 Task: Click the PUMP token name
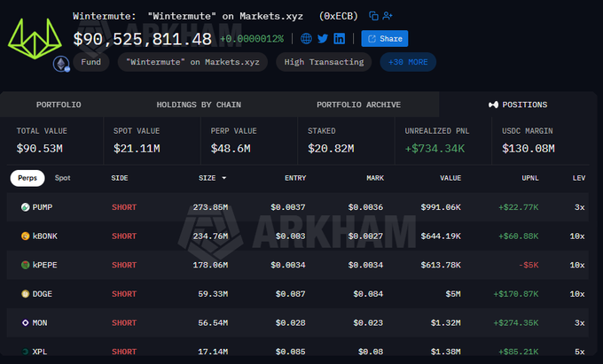[x=43, y=207]
